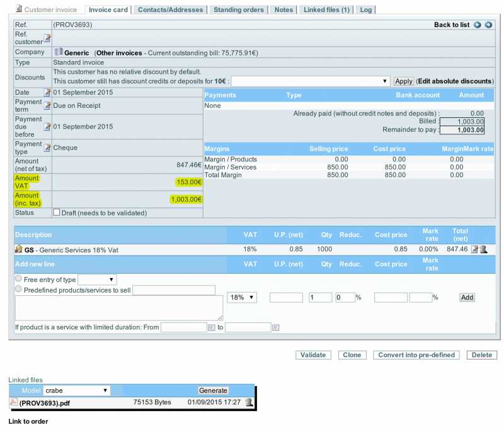The image size is (504, 432).
Task: Edit the Ref. customer pencil icon
Action: click(x=47, y=38)
